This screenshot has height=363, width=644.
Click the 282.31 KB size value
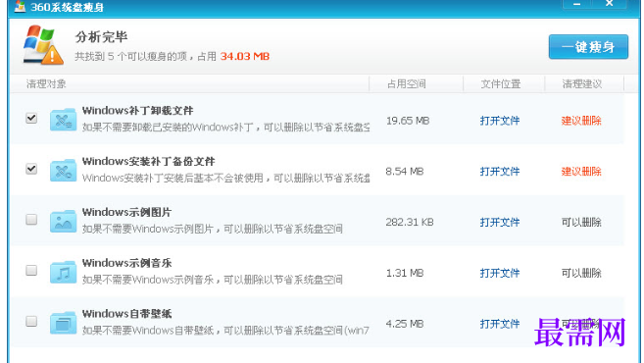tap(410, 222)
